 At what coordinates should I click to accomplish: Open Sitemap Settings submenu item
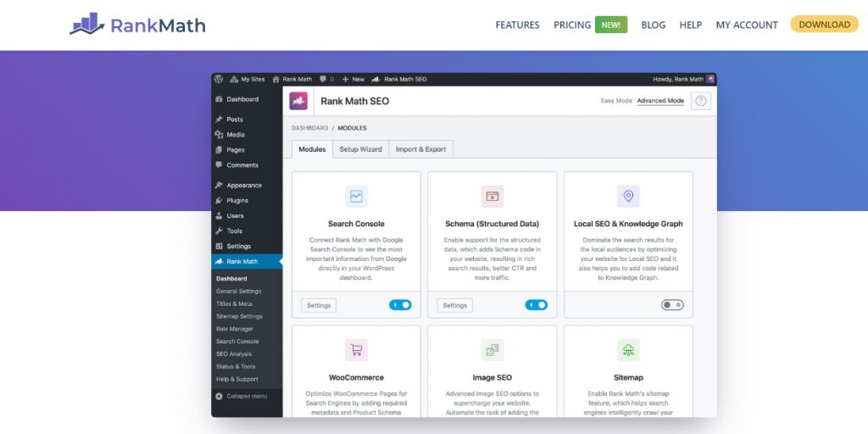click(x=239, y=317)
